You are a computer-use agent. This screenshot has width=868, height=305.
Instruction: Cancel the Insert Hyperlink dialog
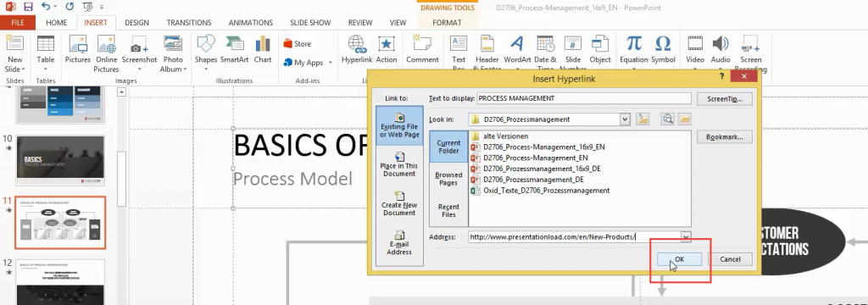(730, 259)
